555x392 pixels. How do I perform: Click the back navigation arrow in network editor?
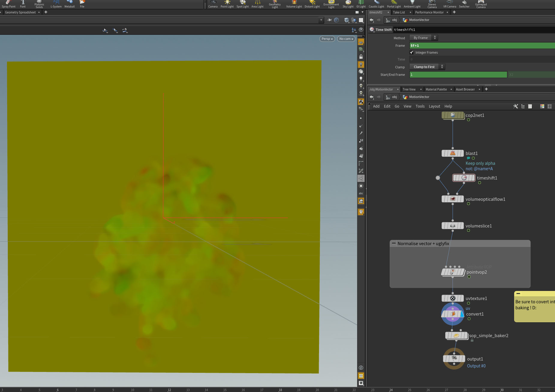pos(371,97)
